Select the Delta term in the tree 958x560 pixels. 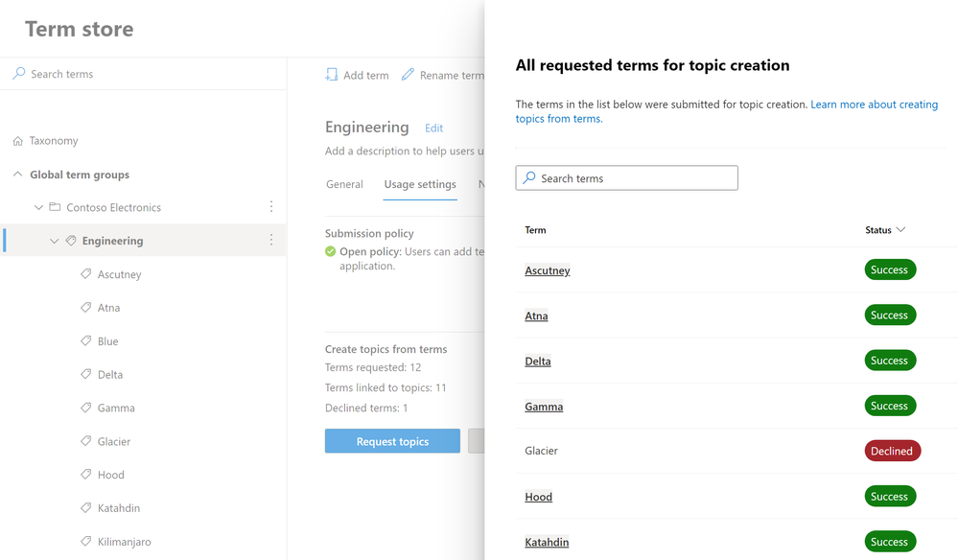tap(111, 374)
